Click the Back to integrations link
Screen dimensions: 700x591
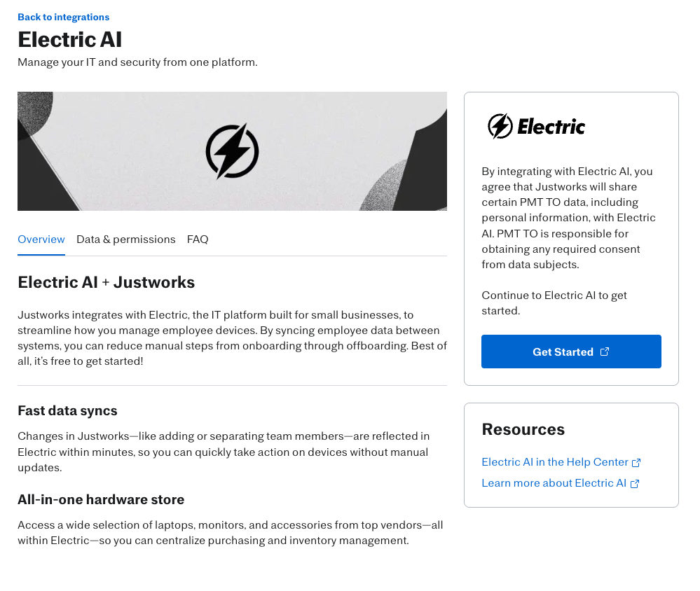point(63,17)
